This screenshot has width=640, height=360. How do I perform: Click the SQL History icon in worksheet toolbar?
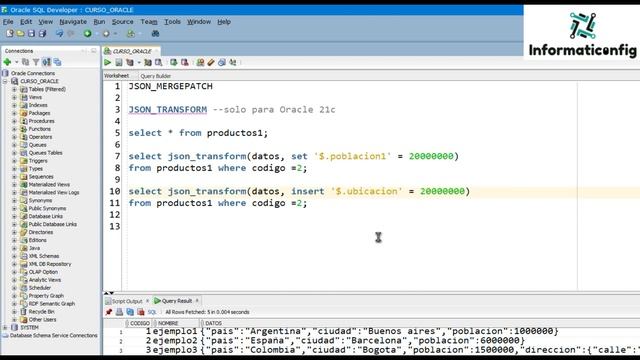(222, 62)
